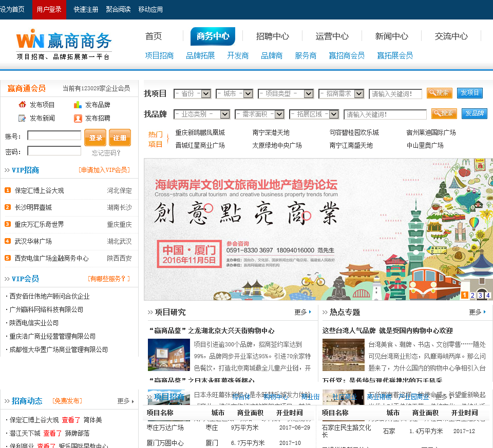This screenshot has width=493, height=448.
Task: Open 品牌拓展 submenu link
Action: coord(201,55)
